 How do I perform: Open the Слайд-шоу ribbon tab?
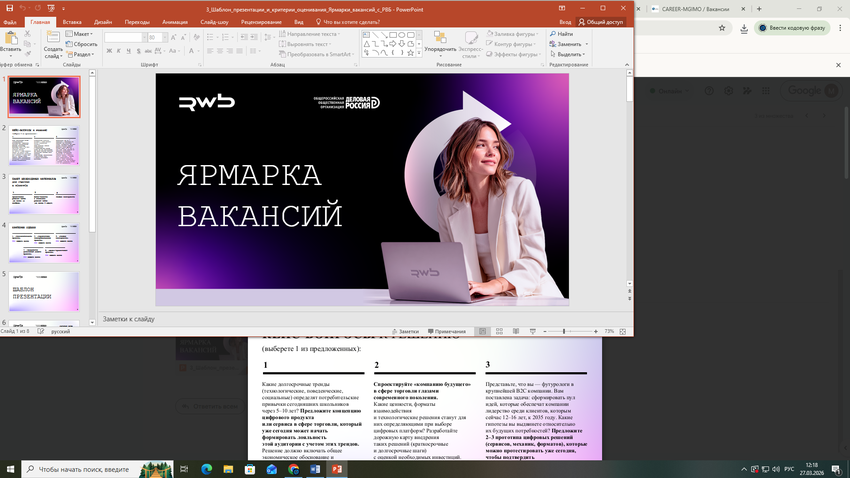(x=214, y=22)
